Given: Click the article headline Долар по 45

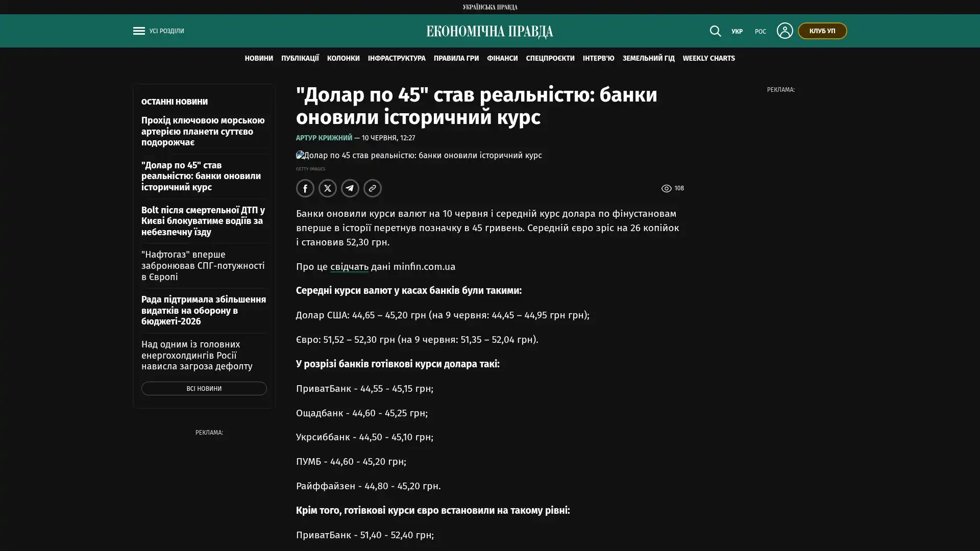Looking at the screenshot, I should [477, 106].
